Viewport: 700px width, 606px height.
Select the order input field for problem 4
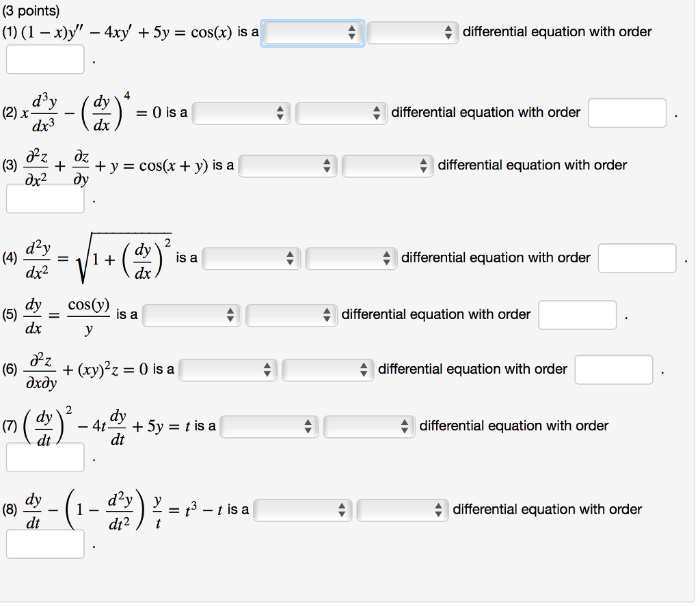[636, 258]
